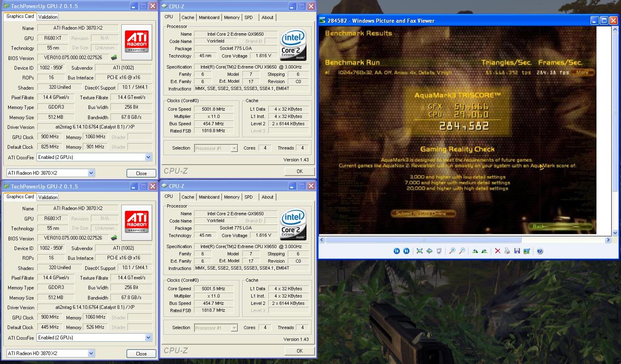
Task: Open Processor Selection dropdown in upper CPU-Z
Action: 234,148
